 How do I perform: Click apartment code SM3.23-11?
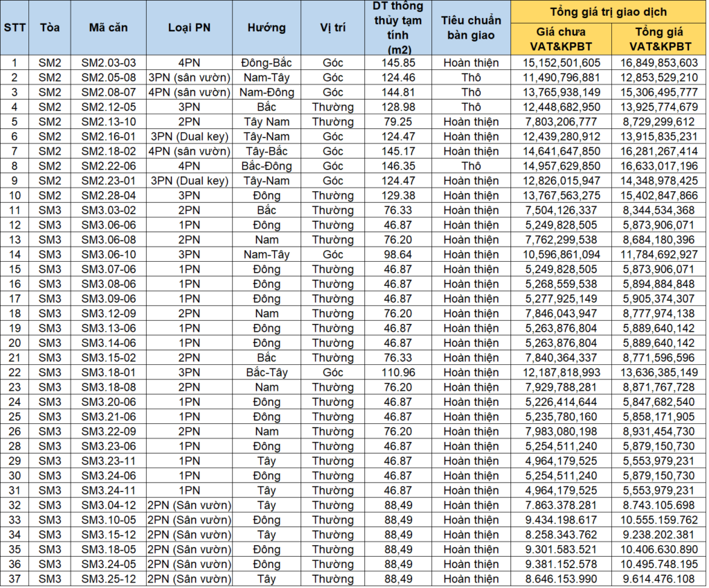[x=108, y=461]
